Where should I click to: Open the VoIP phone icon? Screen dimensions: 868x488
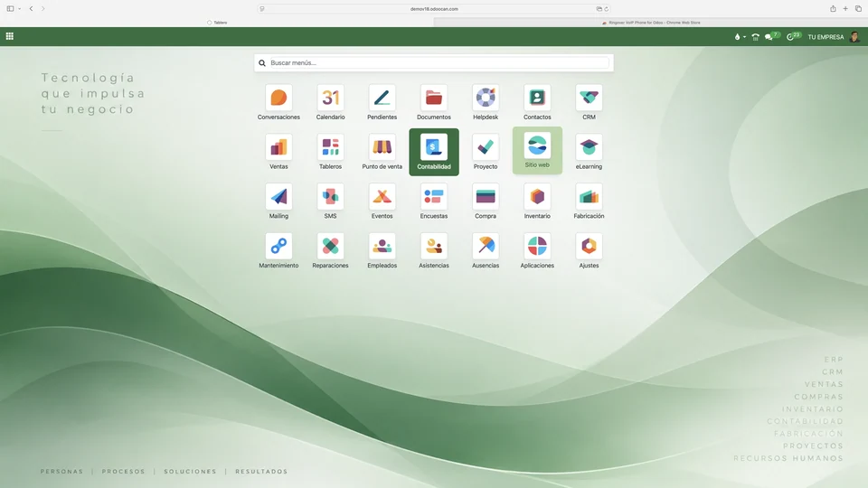tap(755, 37)
